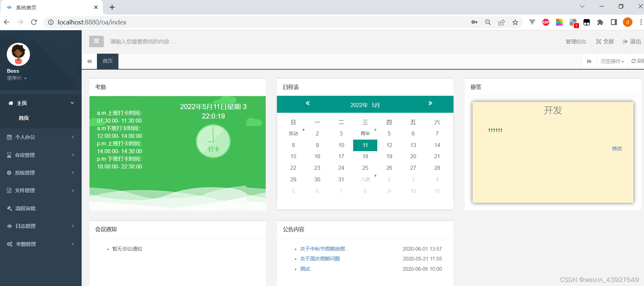Click the Boss user avatar
Image resolution: width=644 pixels, height=286 pixels.
18,54
